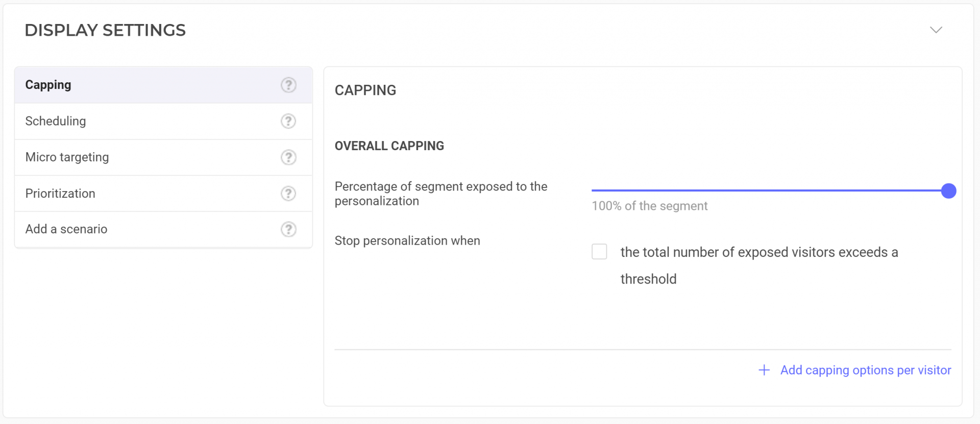
Task: Show help for Scheduling
Action: pos(288,121)
